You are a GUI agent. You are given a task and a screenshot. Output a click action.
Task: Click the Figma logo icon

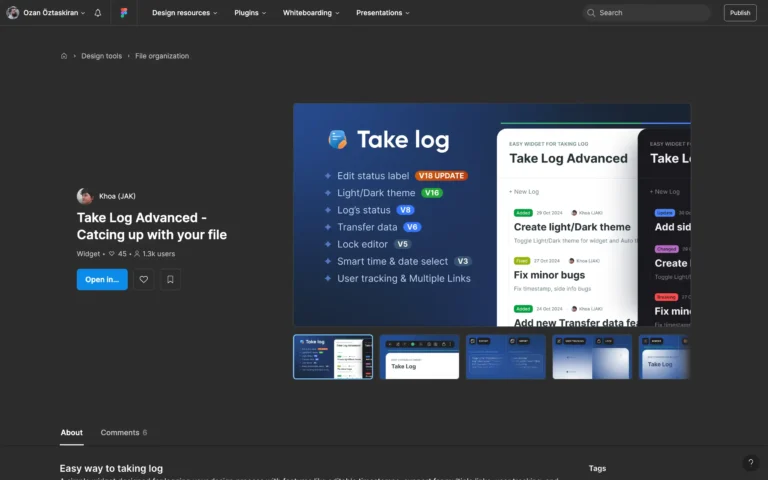[x=124, y=13]
